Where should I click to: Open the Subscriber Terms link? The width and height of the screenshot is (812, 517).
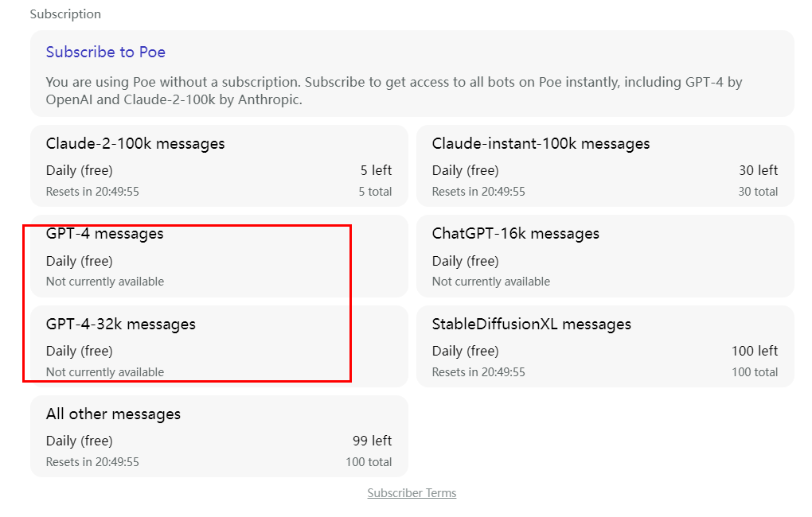(x=412, y=493)
